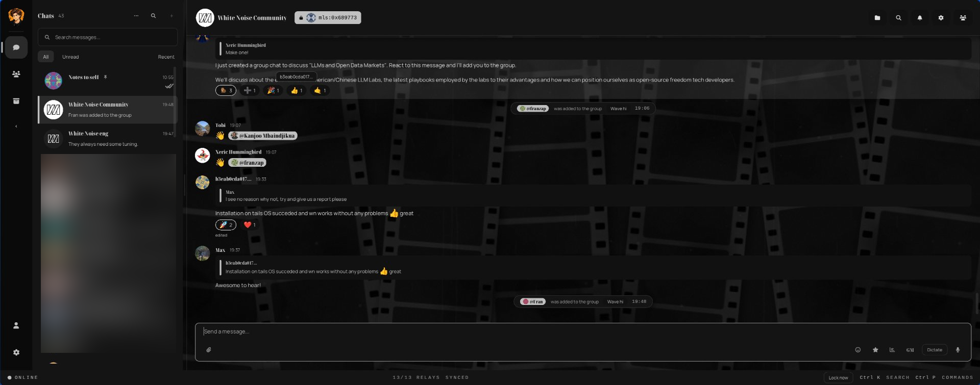Focus the Search messages field
The image size is (980, 385).
click(108, 37)
